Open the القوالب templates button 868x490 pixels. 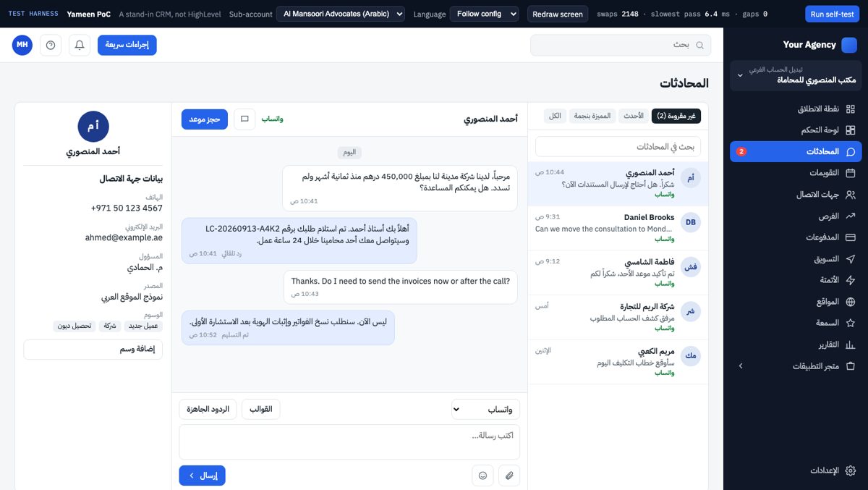(x=261, y=410)
